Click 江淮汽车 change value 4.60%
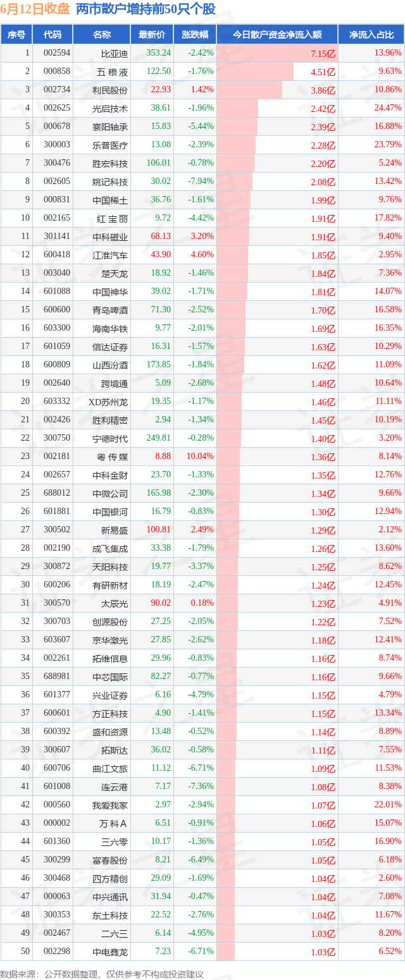This screenshot has height=980, width=405. 202,255
